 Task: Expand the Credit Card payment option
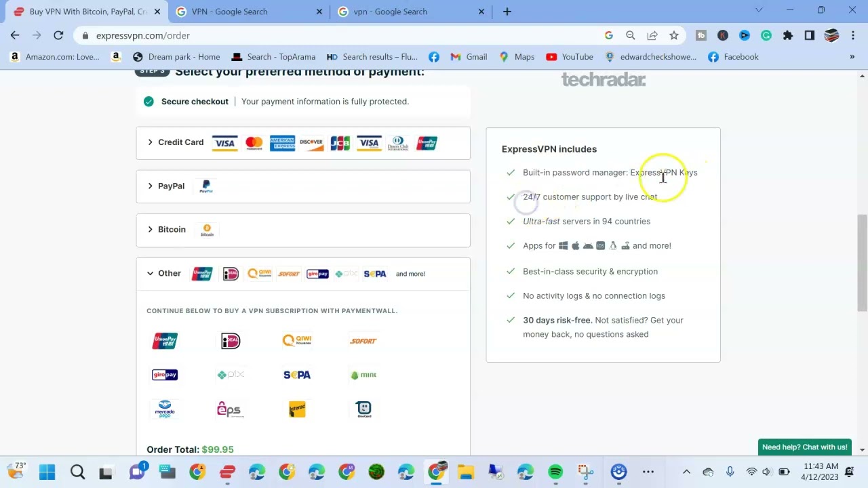point(303,143)
